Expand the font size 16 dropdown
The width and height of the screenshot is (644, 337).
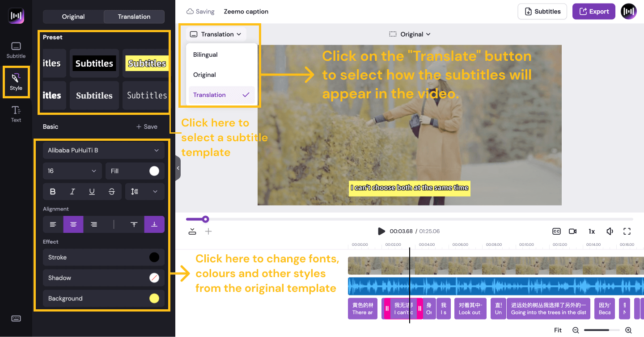click(72, 171)
